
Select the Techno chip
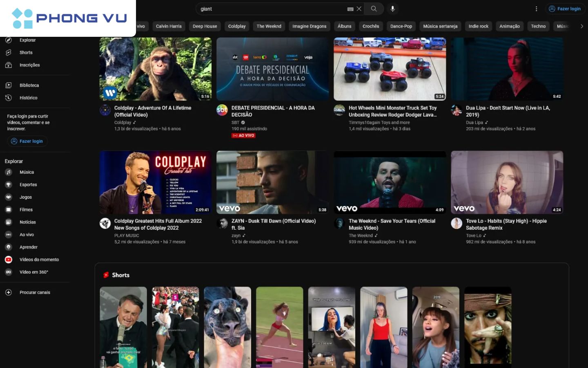(x=538, y=26)
